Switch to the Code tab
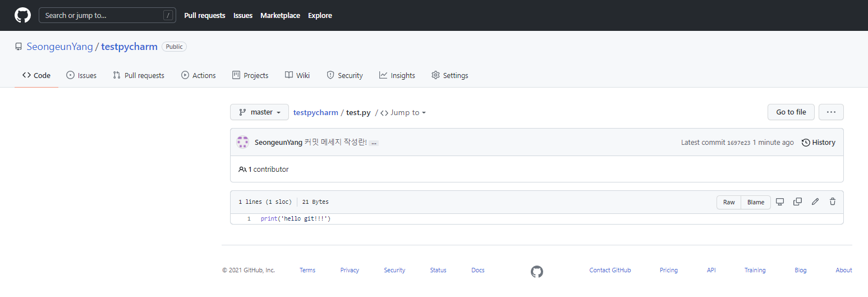The width and height of the screenshot is (868, 297). (x=36, y=75)
